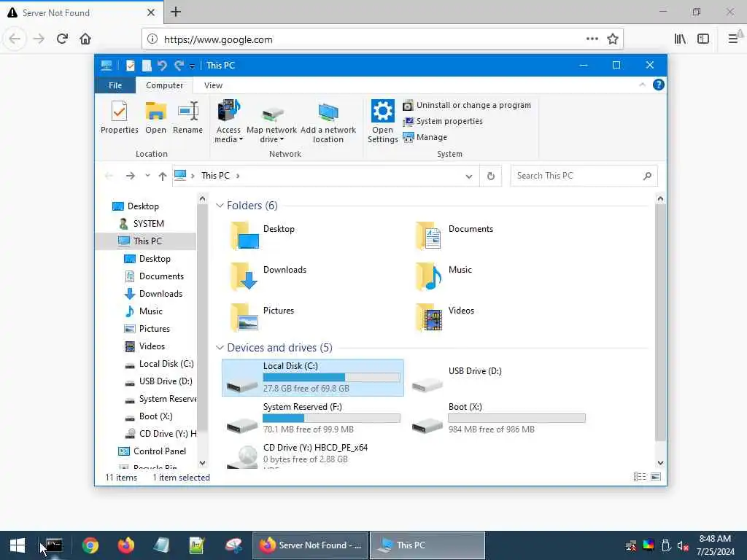This screenshot has width=747, height=560.
Task: Collapse the ribbon with chevron arrow
Action: (x=642, y=85)
